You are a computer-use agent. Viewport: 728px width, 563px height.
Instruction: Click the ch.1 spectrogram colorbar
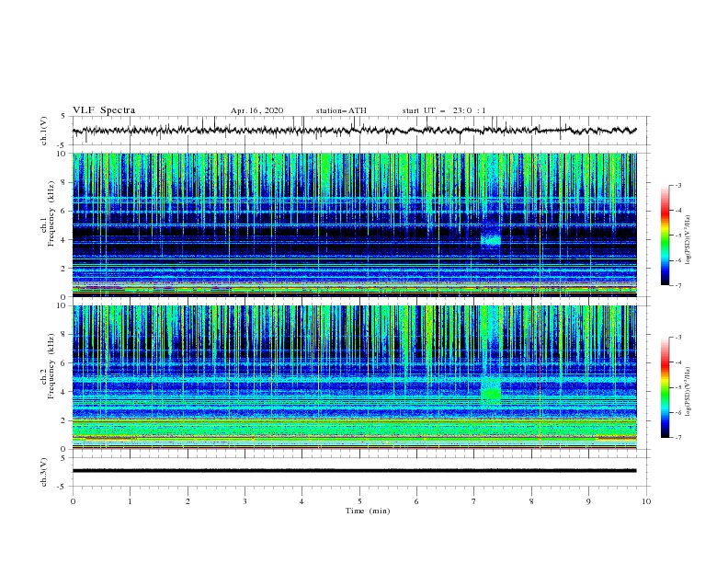(665, 236)
